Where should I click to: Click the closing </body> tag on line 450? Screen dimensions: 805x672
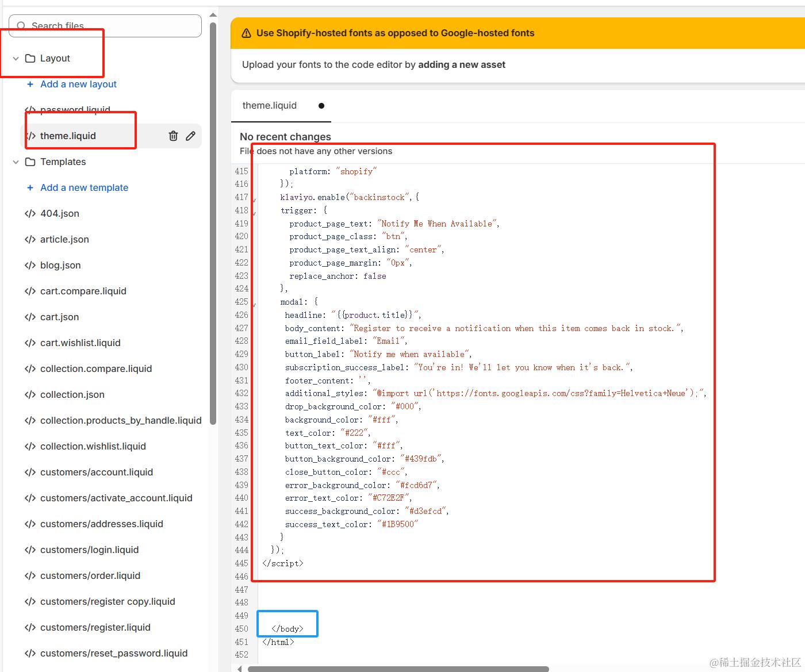pos(287,629)
